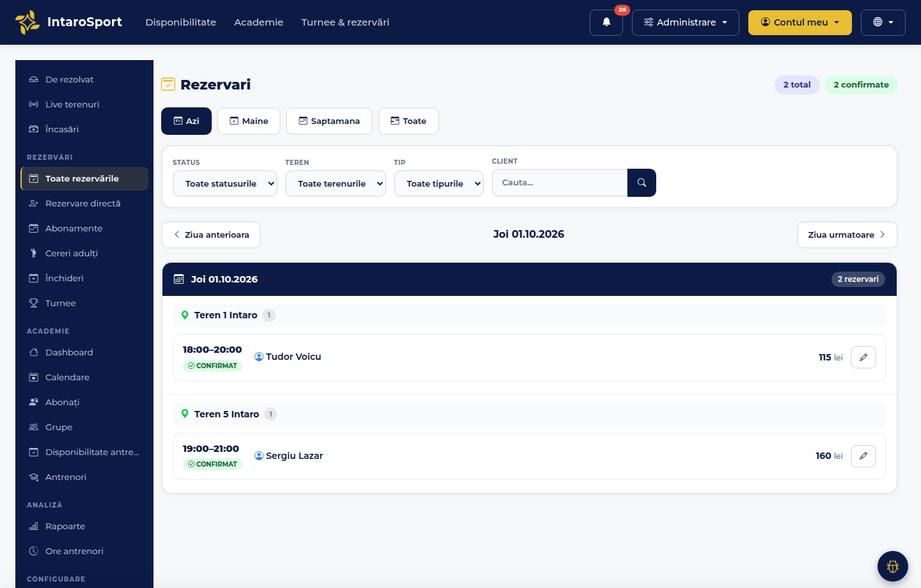Open the Administrare dropdown
Screen dimensions: 921x588
click(686, 22)
